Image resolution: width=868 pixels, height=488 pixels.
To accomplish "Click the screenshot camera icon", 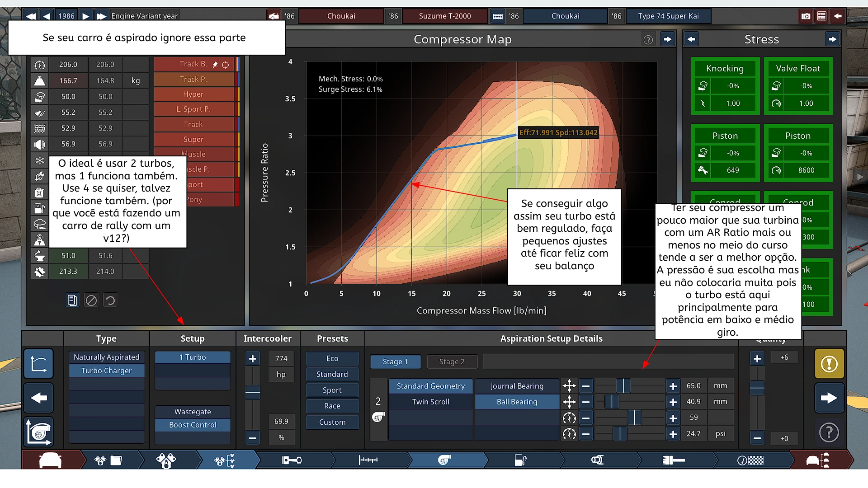I will pyautogui.click(x=806, y=16).
